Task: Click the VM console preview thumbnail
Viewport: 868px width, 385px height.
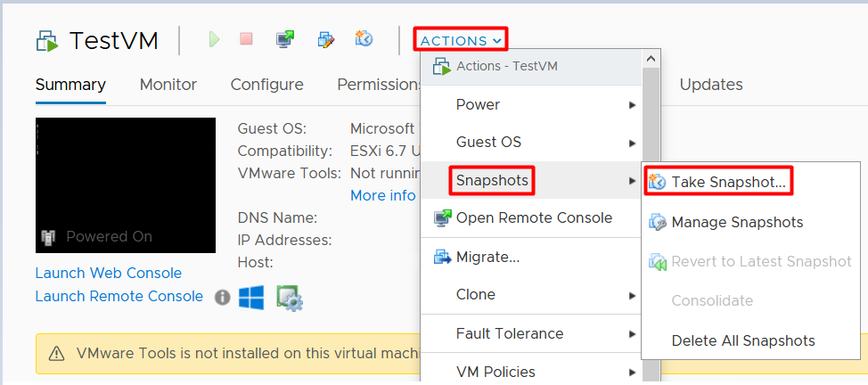Action: tap(126, 185)
